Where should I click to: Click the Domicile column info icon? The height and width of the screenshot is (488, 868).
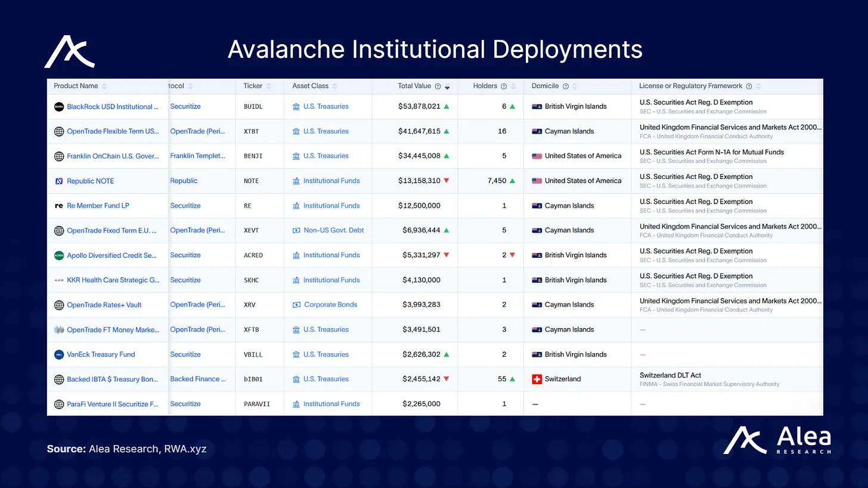pos(566,87)
